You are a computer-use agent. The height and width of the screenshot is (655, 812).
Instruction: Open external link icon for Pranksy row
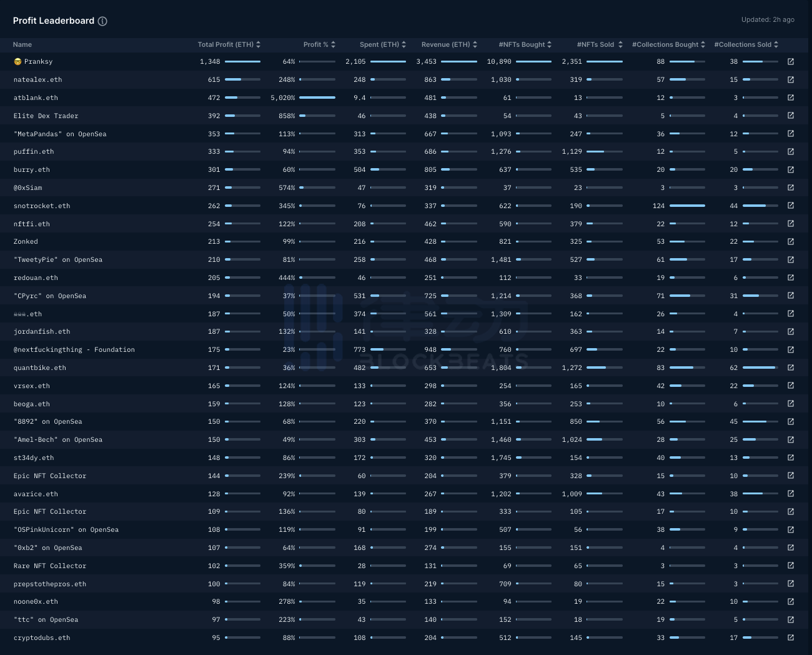pos(791,62)
